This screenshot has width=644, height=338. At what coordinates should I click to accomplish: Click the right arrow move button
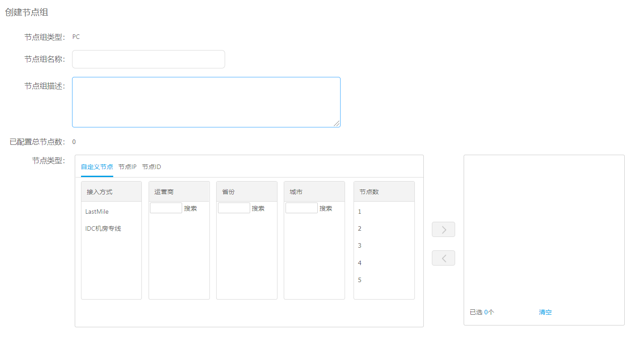point(443,229)
